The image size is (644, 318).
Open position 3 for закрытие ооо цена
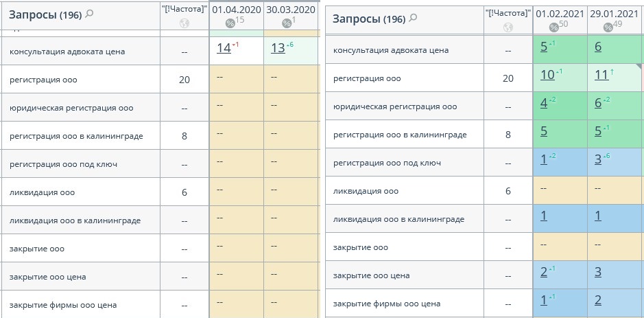(598, 272)
